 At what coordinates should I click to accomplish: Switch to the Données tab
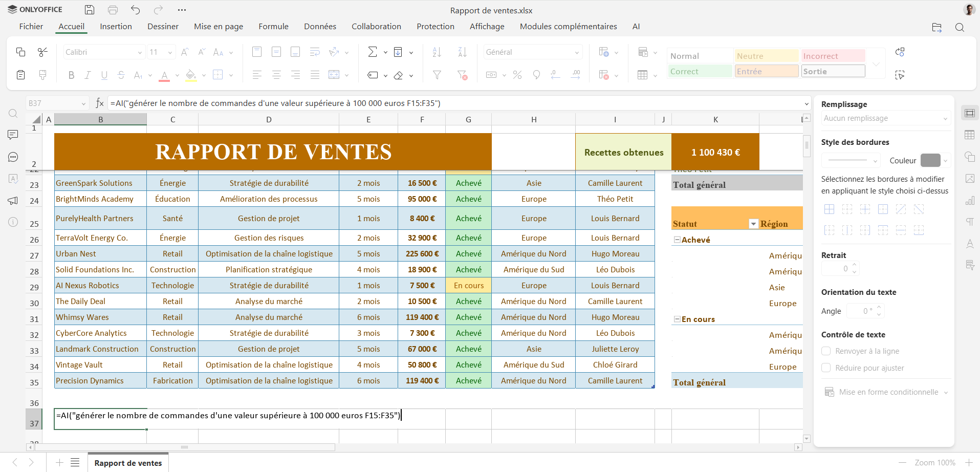coord(320,27)
